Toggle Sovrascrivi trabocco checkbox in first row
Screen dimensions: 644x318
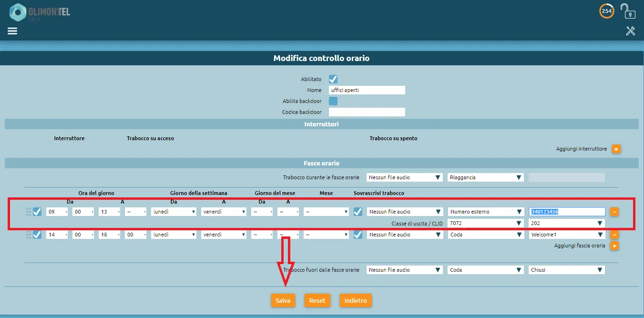pos(358,212)
